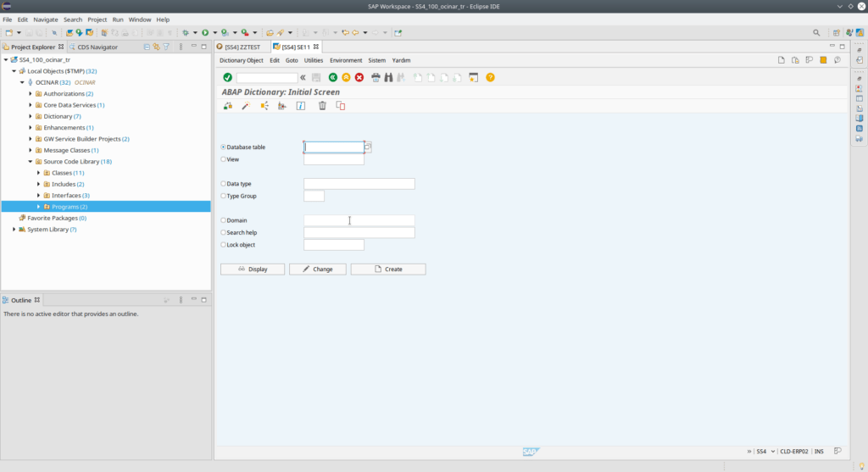The width and height of the screenshot is (868, 472).
Task: Click the Delete trash can icon
Action: (322, 106)
